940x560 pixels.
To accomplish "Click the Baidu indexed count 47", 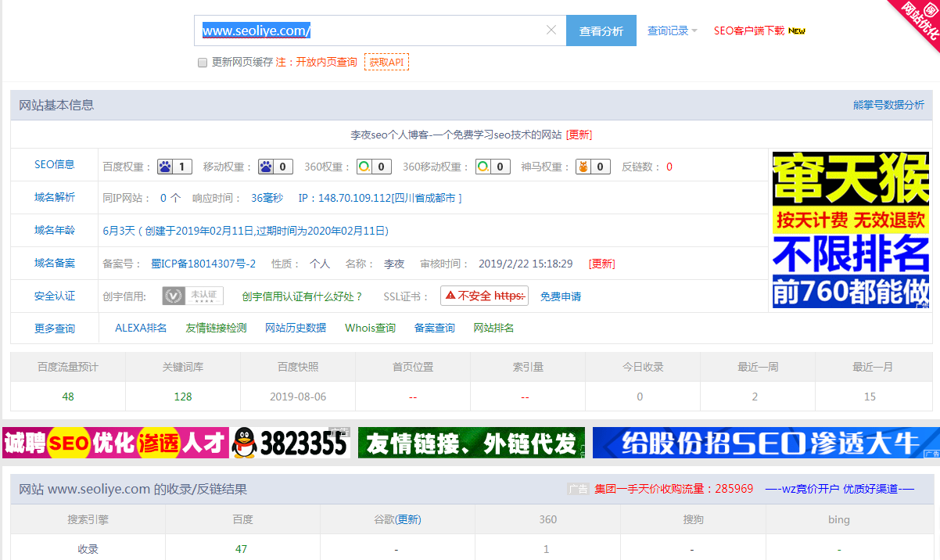I will tap(242, 549).
